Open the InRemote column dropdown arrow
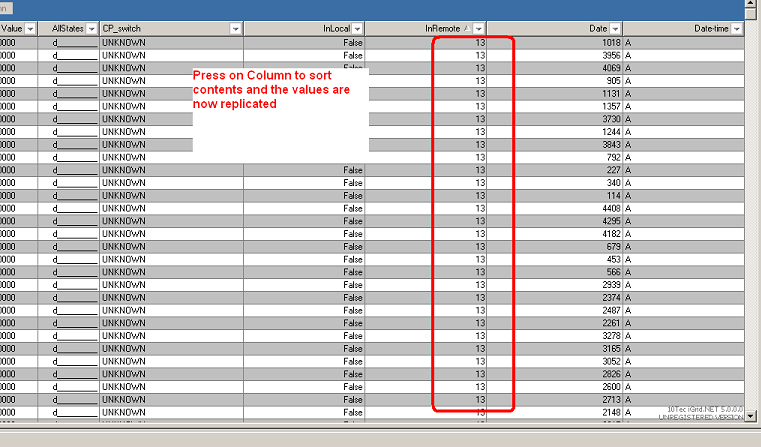Viewport: 761px width, 447px height. (x=479, y=29)
